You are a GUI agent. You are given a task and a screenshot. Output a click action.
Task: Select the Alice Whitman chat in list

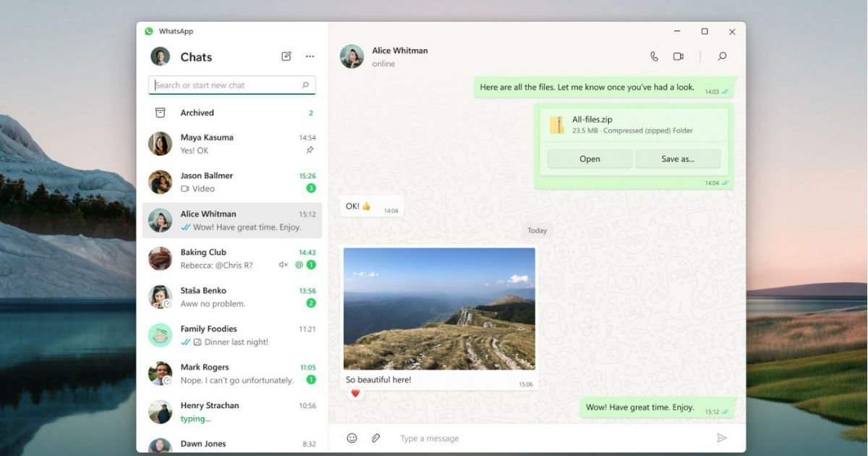coord(232,220)
